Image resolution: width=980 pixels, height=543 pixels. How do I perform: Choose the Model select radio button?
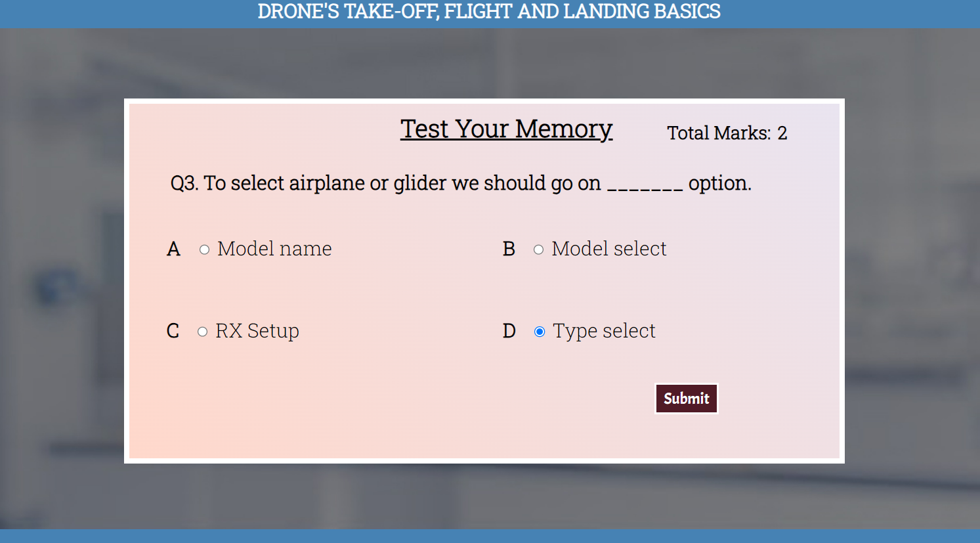click(x=539, y=250)
